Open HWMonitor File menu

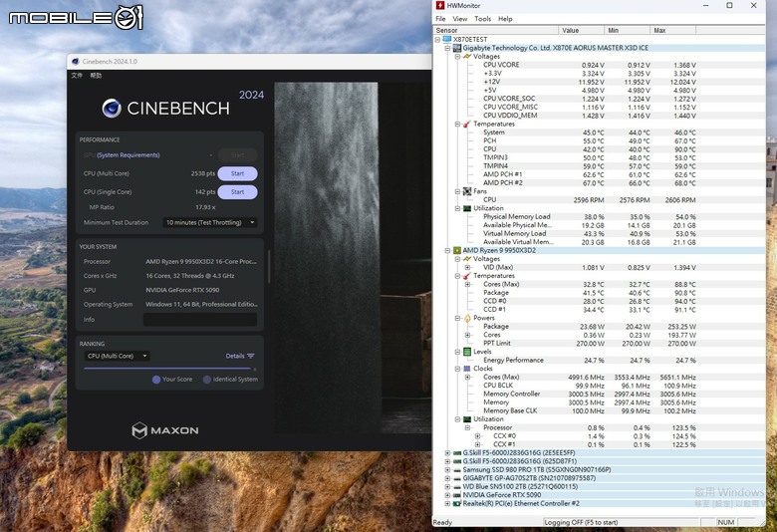(x=440, y=19)
